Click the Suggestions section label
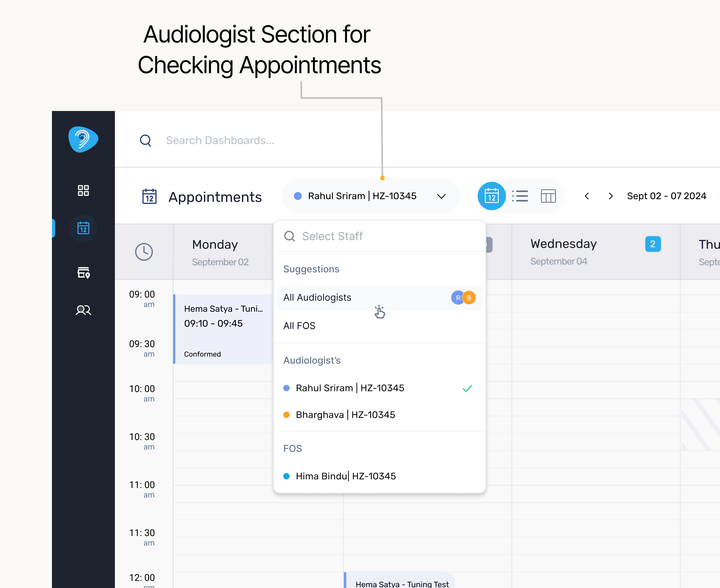Viewport: 720px width, 588px height. pyautogui.click(x=311, y=269)
